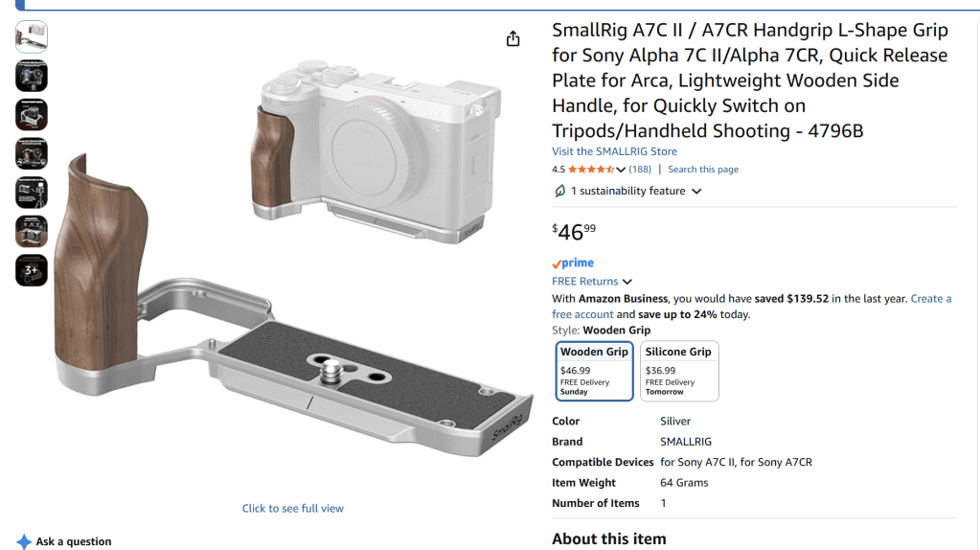Click the green sustainability leaf icon
980x550 pixels.
coord(559,191)
